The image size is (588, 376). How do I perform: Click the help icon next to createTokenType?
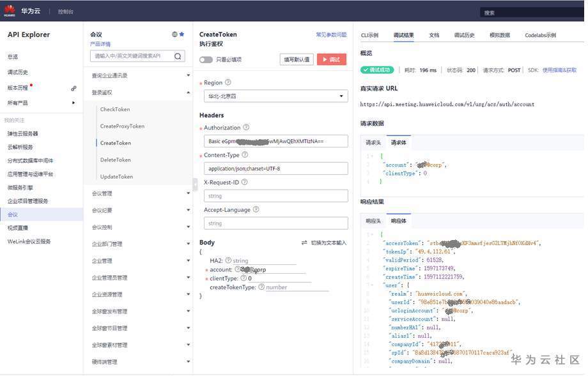coord(261,287)
